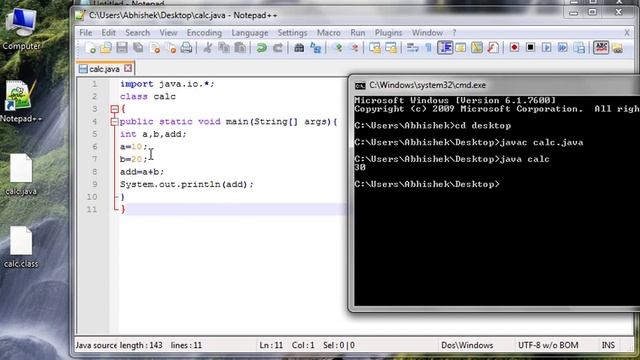Click the user-defined language toolbar icon
Screen dimensions: 640x360
pyautogui.click(x=461, y=48)
